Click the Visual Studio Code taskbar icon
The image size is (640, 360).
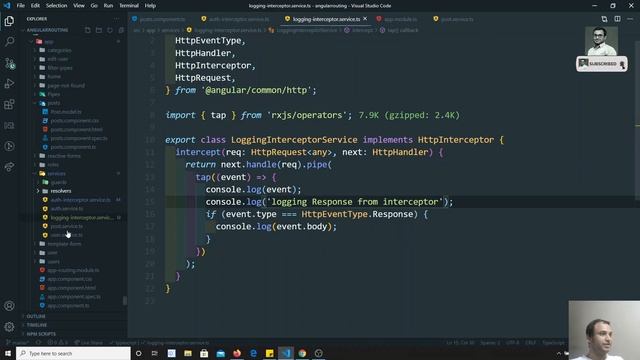click(286, 353)
